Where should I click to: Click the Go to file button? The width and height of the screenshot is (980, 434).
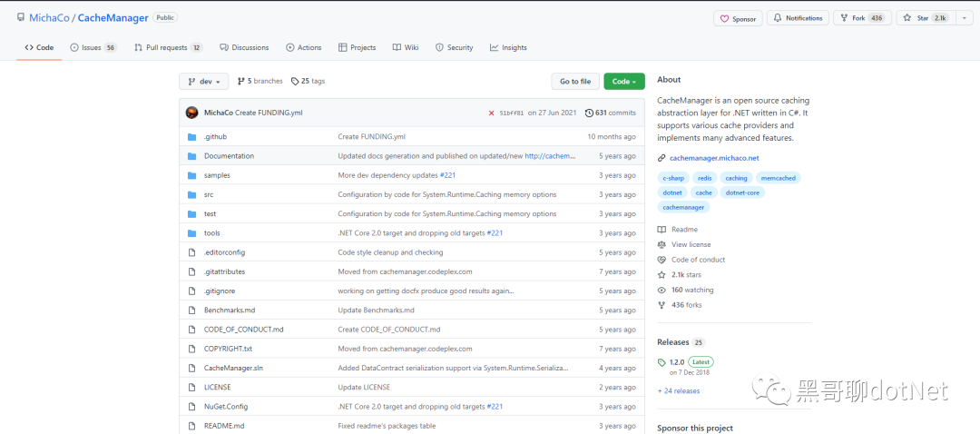[x=575, y=82]
